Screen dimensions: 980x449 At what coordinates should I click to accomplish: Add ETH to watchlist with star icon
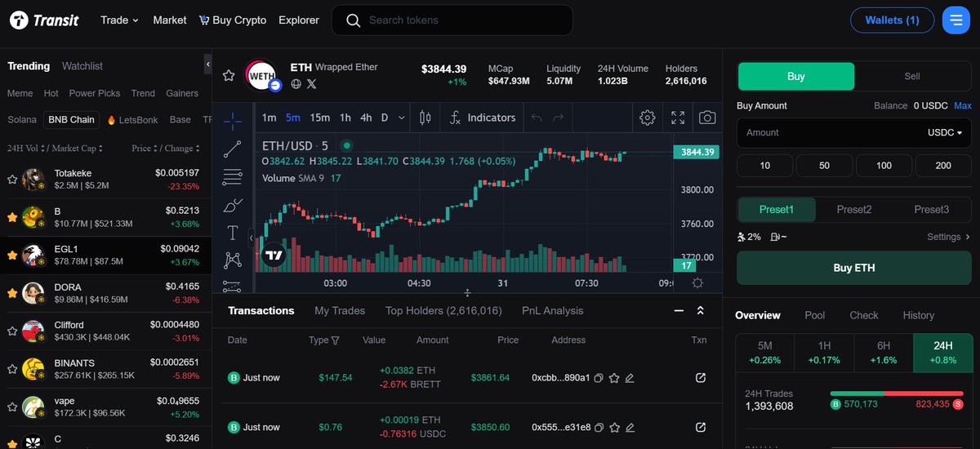pyautogui.click(x=229, y=75)
